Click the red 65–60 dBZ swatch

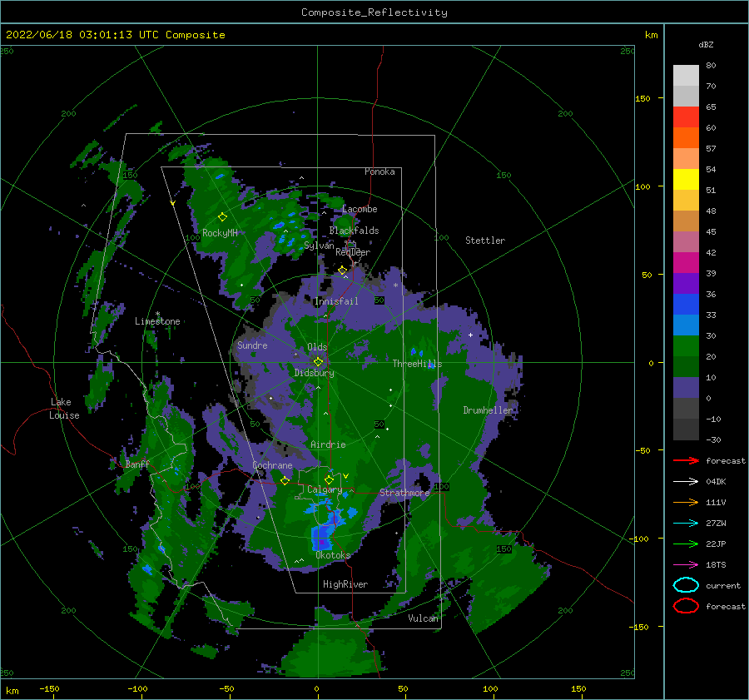click(686, 117)
